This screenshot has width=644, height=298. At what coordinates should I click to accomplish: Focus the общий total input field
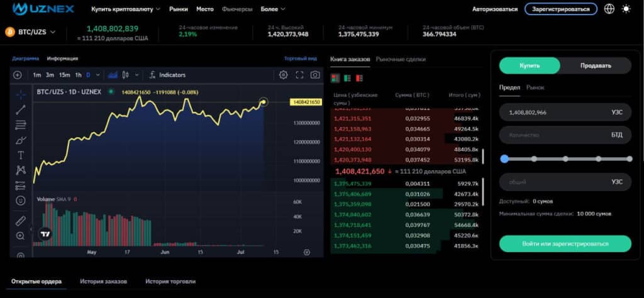(x=565, y=182)
